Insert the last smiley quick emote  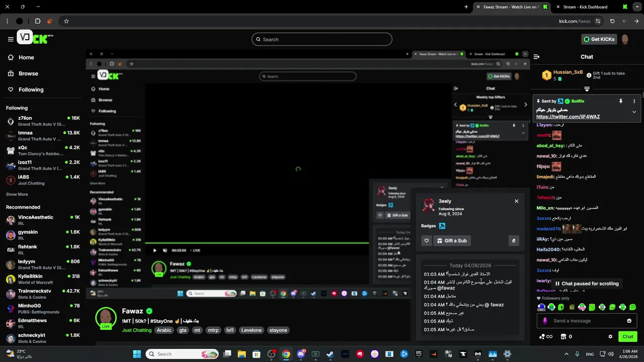633,307
